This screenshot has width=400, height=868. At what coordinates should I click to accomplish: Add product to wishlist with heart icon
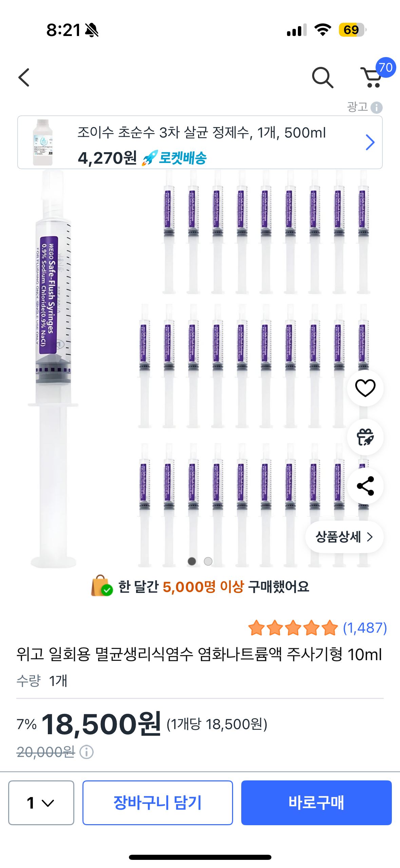pyautogui.click(x=365, y=388)
